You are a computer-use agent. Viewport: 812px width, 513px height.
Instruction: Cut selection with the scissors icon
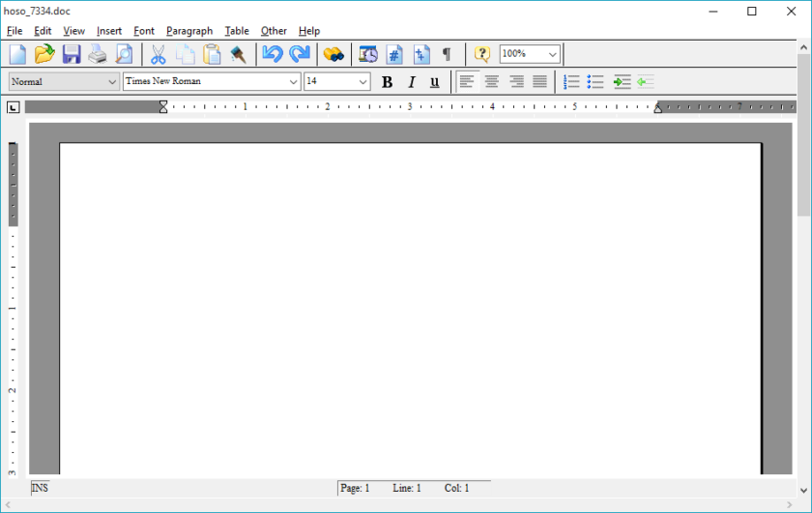159,54
